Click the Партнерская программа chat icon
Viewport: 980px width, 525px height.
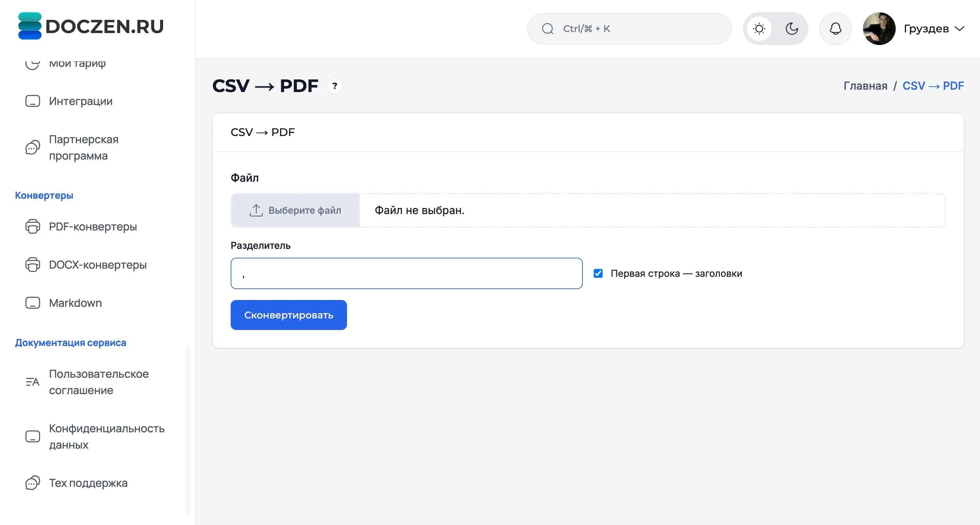pyautogui.click(x=33, y=148)
